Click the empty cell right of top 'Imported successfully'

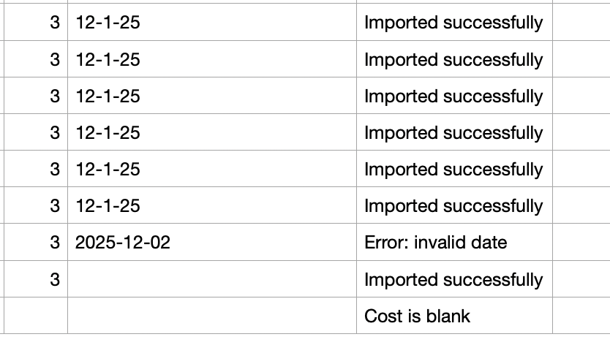580,23
